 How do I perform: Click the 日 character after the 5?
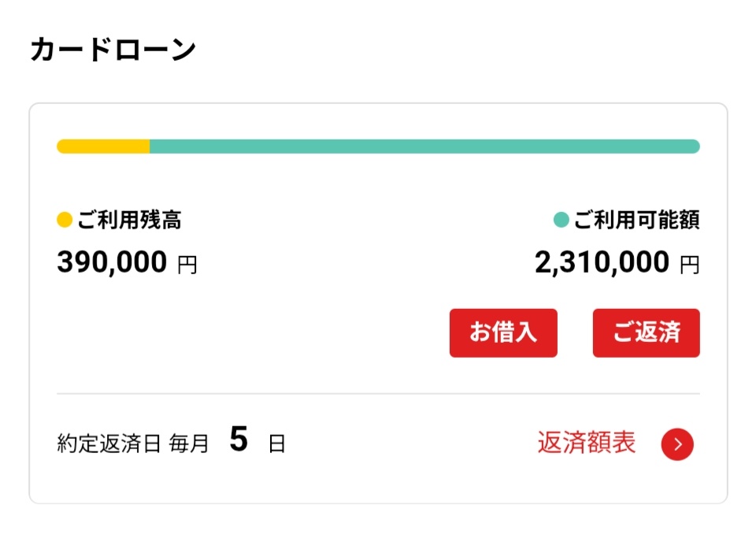pyautogui.click(x=276, y=444)
